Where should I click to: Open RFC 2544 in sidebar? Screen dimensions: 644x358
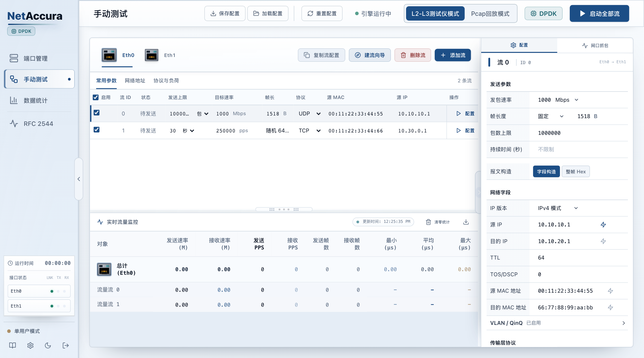click(39, 124)
